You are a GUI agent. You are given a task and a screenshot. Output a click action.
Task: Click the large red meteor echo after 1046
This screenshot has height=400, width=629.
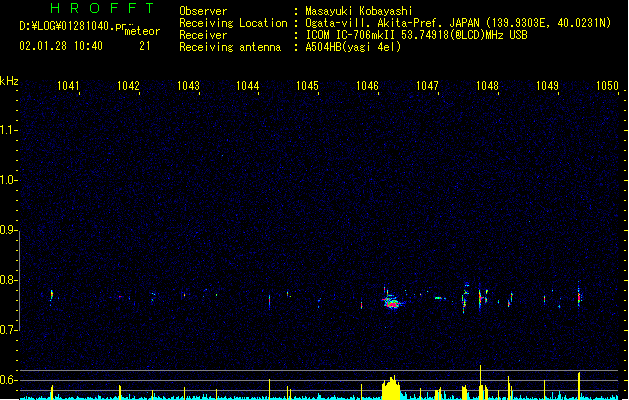click(392, 303)
